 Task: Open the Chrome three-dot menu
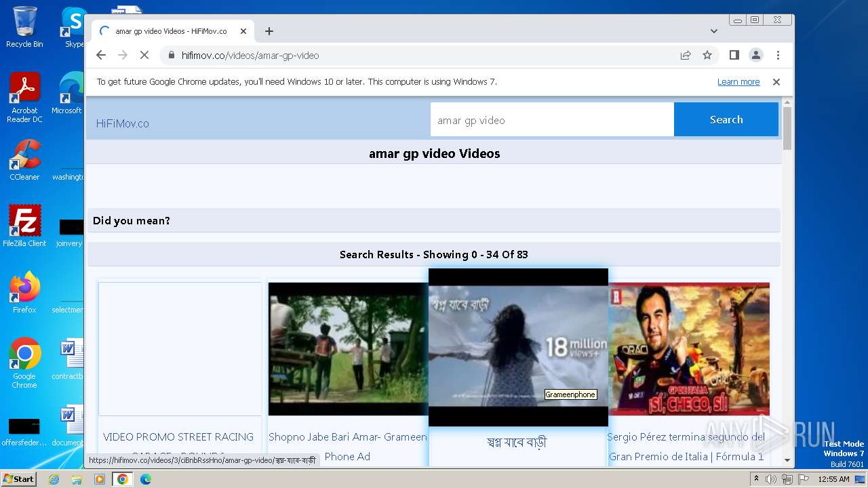click(778, 55)
